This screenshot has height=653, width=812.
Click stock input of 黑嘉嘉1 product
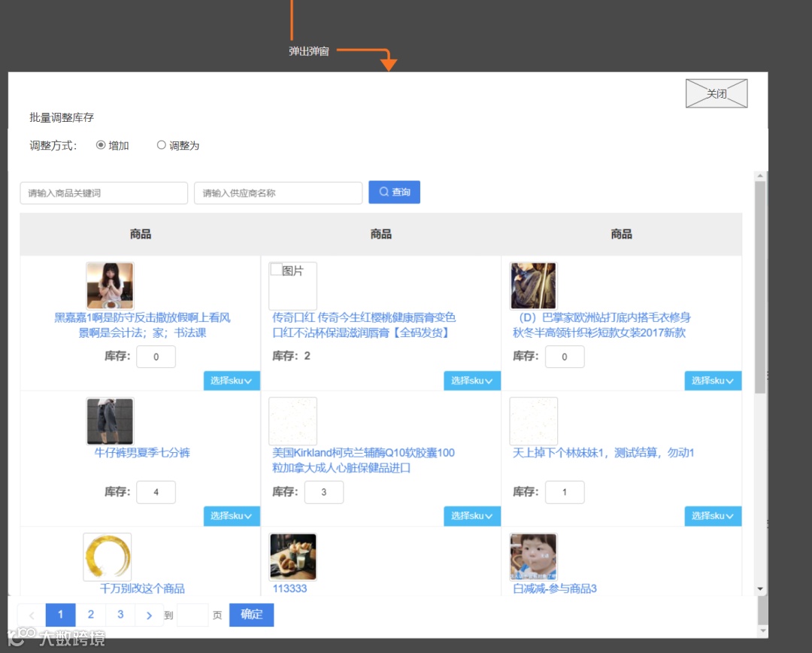point(156,357)
